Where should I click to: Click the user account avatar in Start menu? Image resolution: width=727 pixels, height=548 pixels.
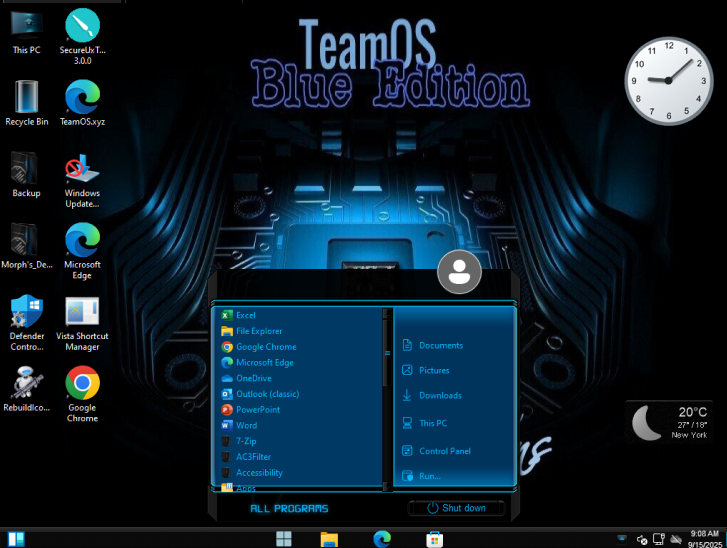point(459,272)
